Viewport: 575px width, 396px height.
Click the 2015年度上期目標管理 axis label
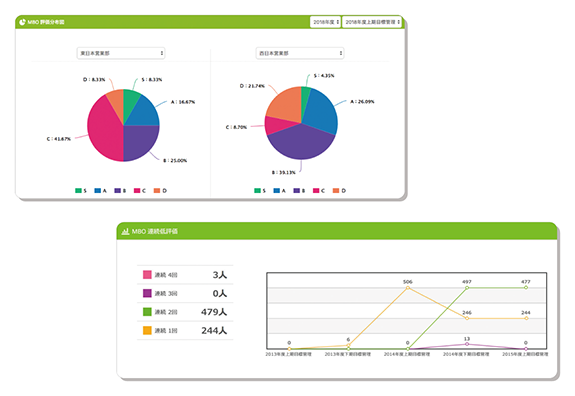525,354
